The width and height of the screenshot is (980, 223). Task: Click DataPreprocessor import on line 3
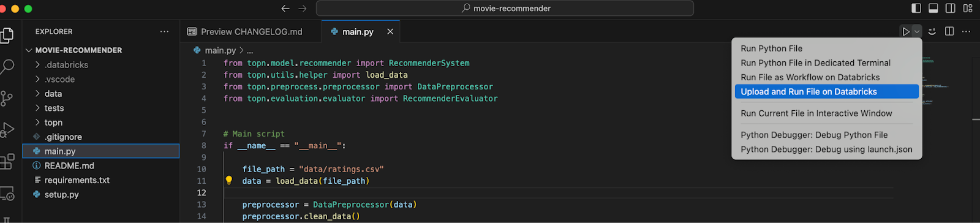454,86
